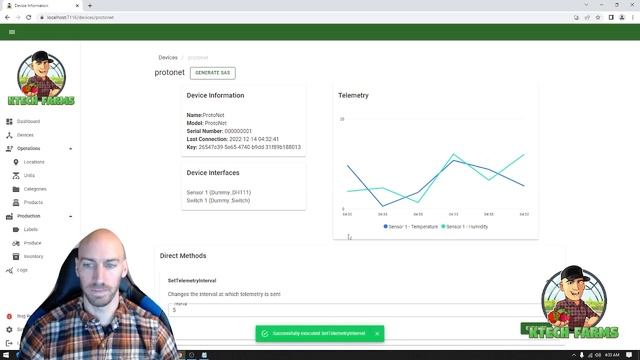The image size is (640, 360).
Task: Click the KTech Farms logo in sidebar
Action: click(x=41, y=78)
